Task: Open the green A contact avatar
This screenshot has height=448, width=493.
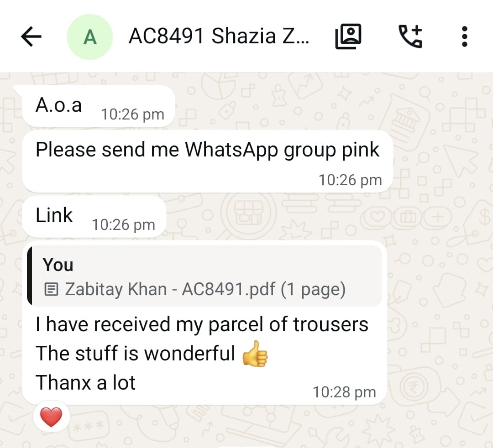Action: [x=90, y=37]
